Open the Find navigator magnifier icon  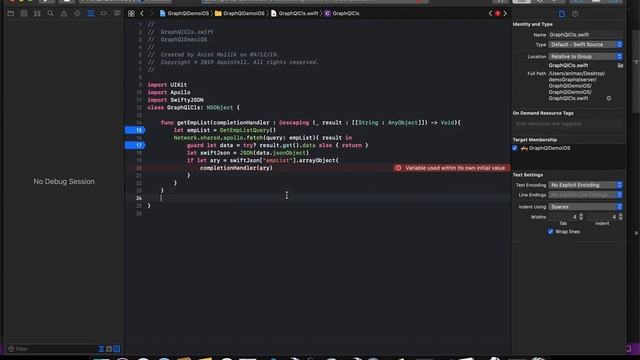tap(50, 13)
